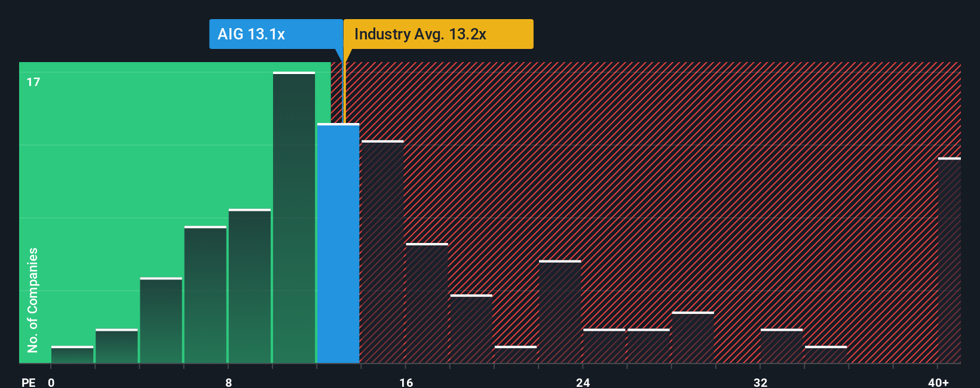Viewport: 980px width, 388px height.
Task: Click the '16' x-axis tick label
Action: pos(406,382)
